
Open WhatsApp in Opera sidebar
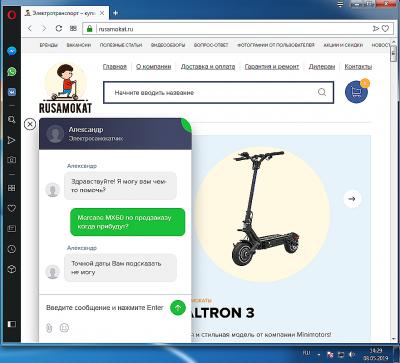coord(12,71)
